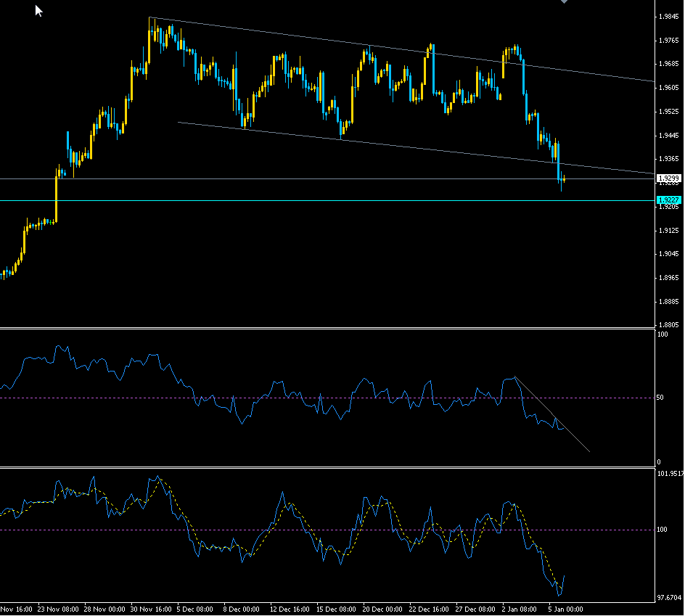This screenshot has width=685, height=616.
Task: Click the 1.9845 price scale label
Action: coord(668,17)
